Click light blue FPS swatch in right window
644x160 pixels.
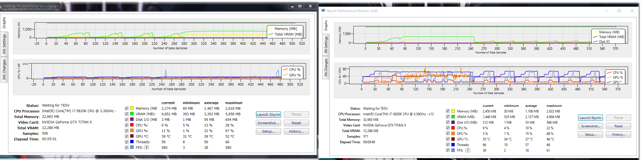coord(453,150)
